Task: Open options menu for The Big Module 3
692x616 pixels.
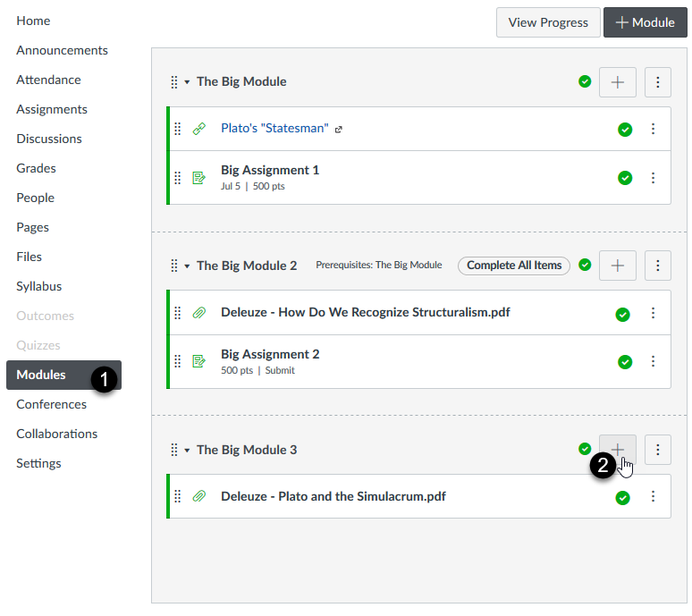Action: click(x=657, y=450)
